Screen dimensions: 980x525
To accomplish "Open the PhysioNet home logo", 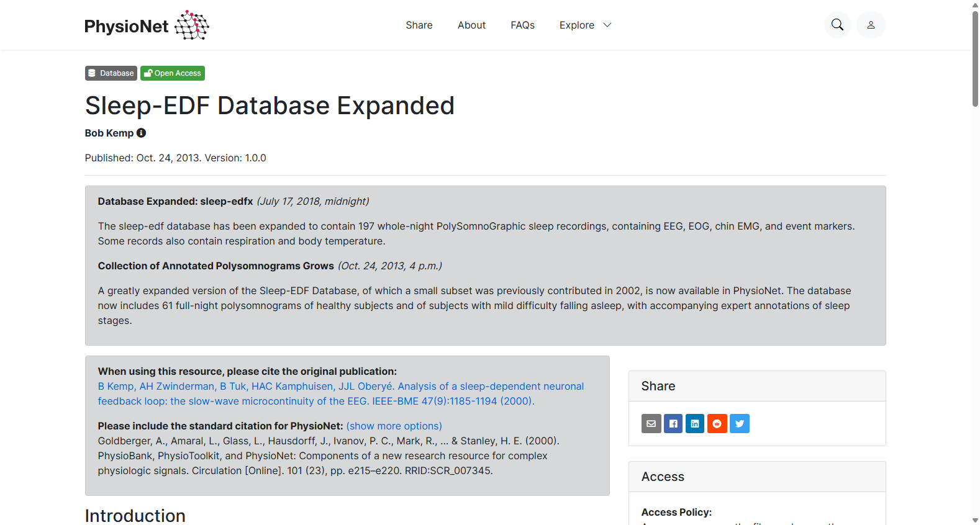I will (147, 25).
